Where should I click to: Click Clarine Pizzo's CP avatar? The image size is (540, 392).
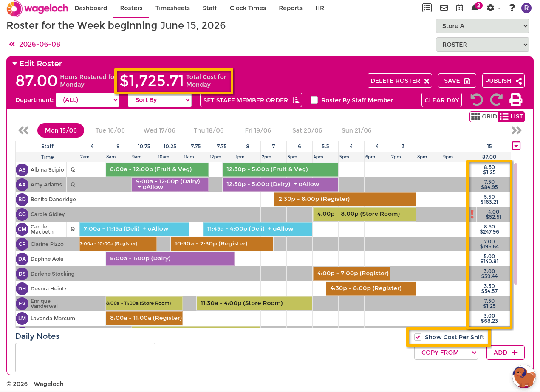click(22, 244)
